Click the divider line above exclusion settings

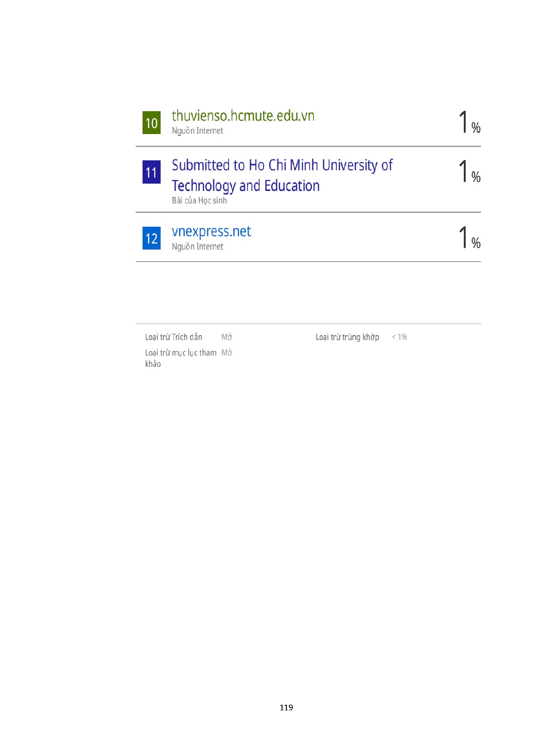coord(308,324)
